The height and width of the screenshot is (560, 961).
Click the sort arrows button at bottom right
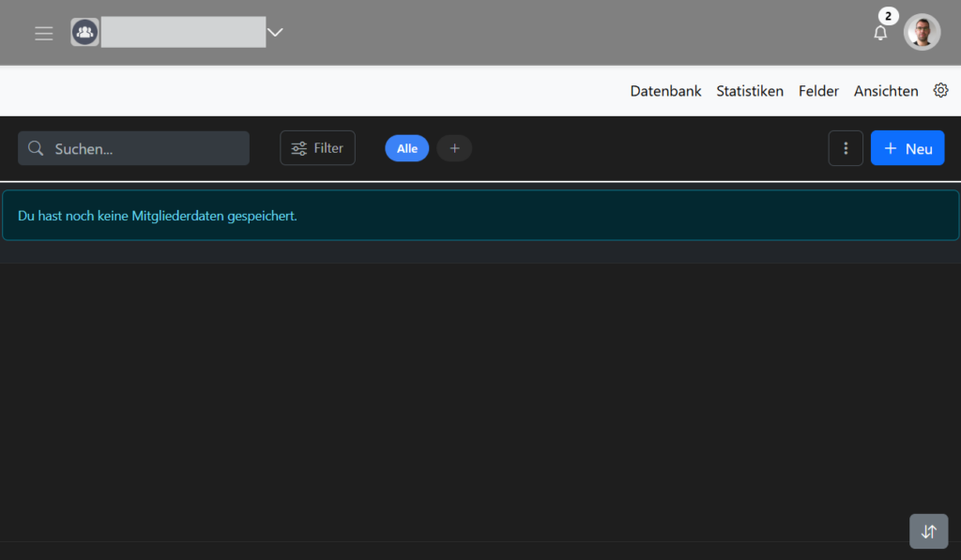point(928,531)
